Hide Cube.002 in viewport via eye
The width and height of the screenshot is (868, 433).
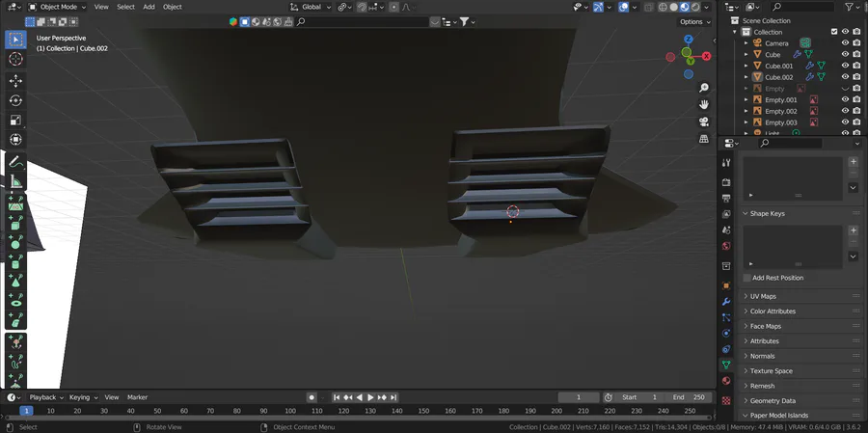point(845,77)
